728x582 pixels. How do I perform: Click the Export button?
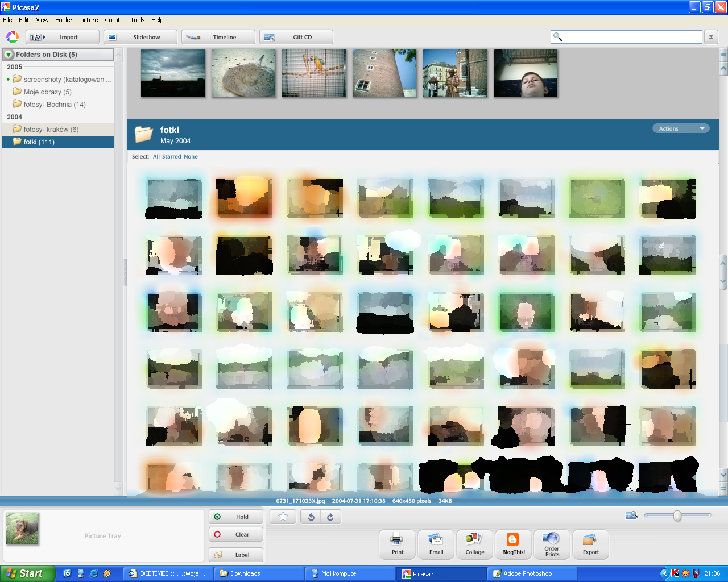coord(591,544)
